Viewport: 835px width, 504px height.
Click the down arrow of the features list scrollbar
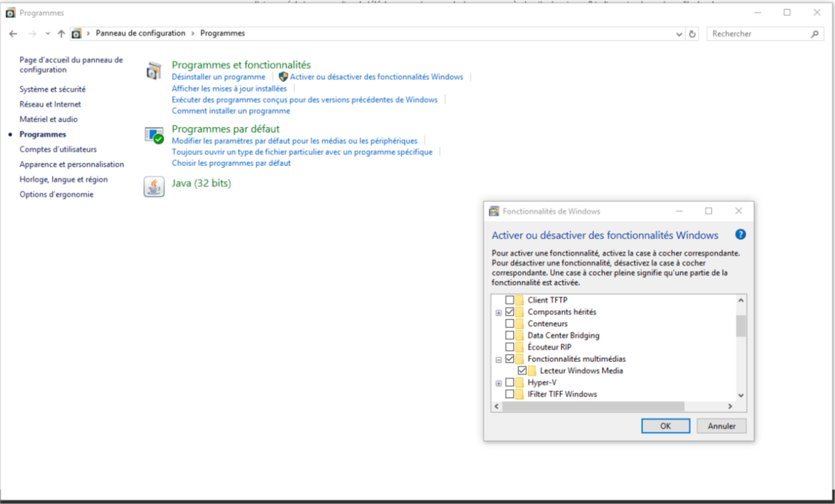(x=741, y=395)
